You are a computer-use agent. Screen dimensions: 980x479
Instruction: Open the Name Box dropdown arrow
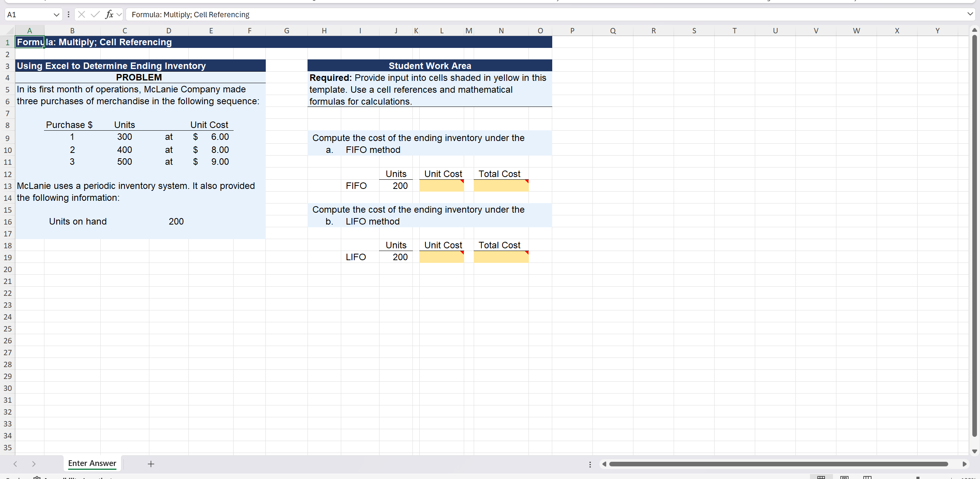[56, 14]
